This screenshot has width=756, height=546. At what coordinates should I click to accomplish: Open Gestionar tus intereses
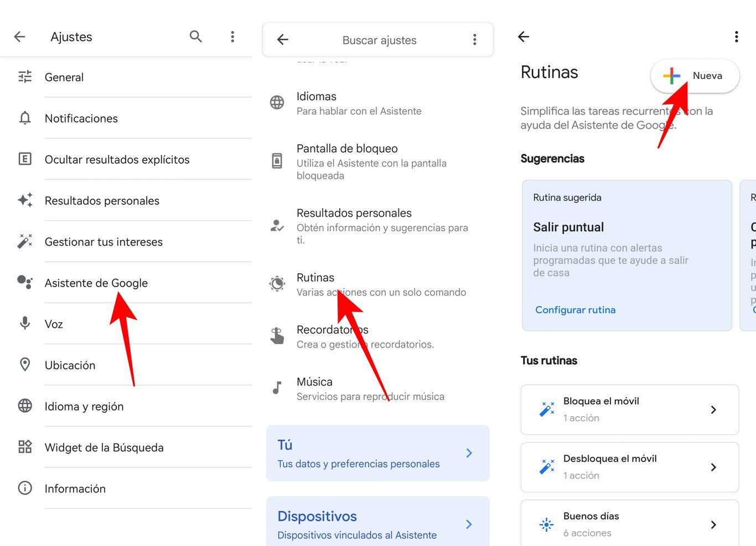[126, 242]
